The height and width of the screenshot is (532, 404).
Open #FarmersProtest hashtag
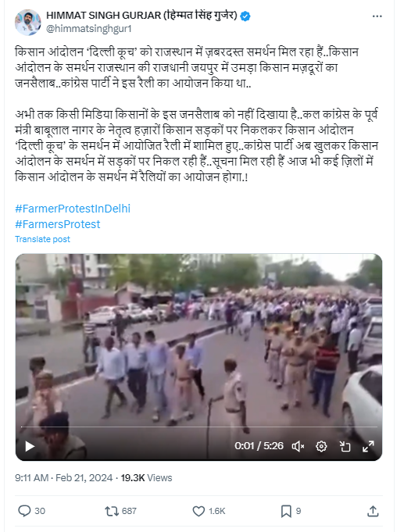(57, 224)
